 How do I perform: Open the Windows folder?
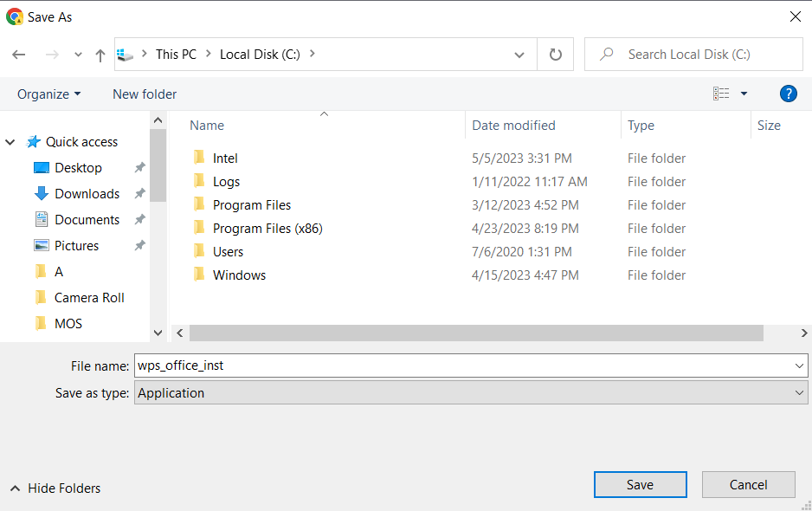coord(239,275)
